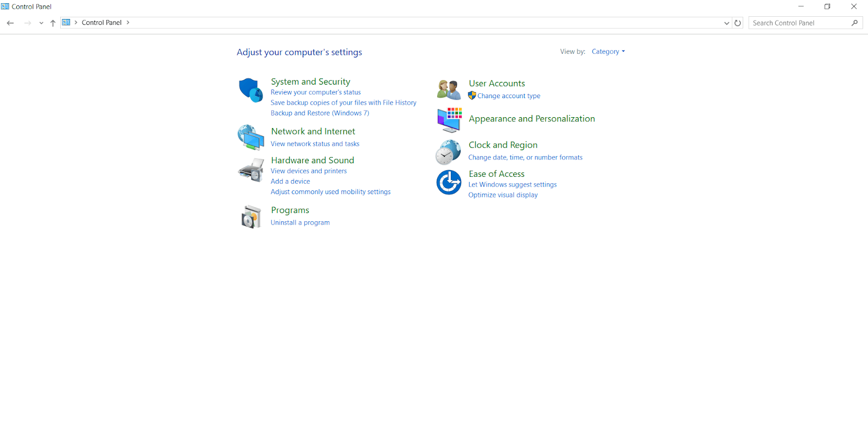
Task: Click the System and Security shield icon
Action: tap(251, 90)
